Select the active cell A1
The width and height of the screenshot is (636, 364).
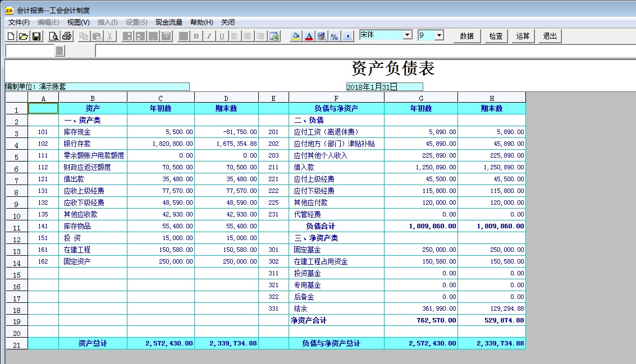pos(43,108)
